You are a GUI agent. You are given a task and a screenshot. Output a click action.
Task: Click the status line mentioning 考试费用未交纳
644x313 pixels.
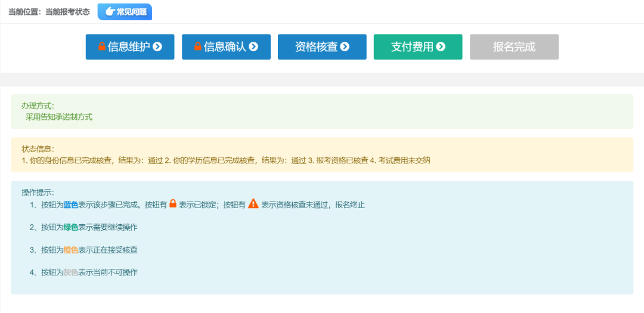tap(225, 160)
